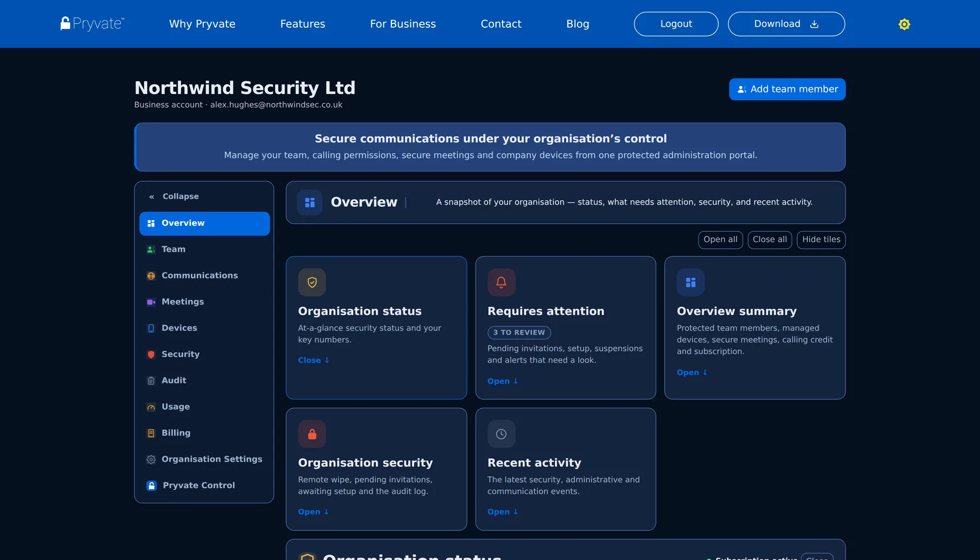Open the Team section via its sidebar icon
This screenshot has height=560, width=980.
pos(151,249)
